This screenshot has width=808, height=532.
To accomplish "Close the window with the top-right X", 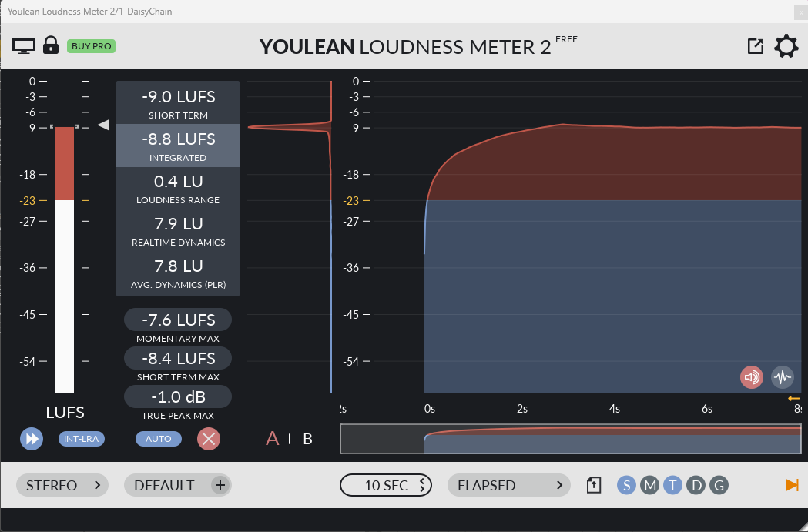I will [801, 12].
